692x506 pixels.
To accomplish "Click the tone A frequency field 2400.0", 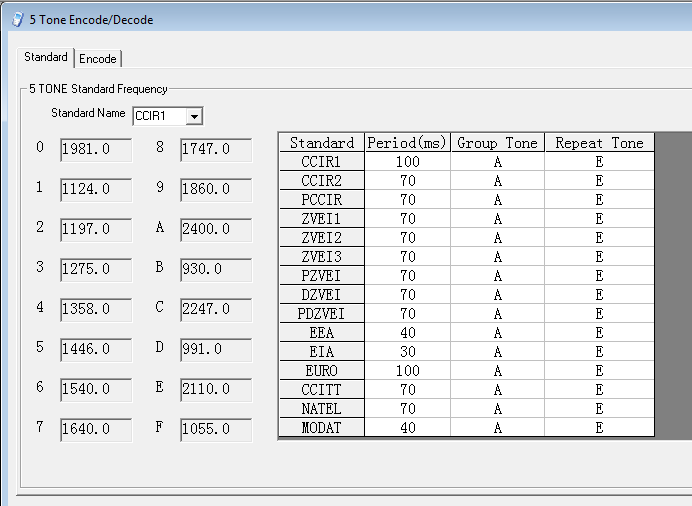I will 216,229.
